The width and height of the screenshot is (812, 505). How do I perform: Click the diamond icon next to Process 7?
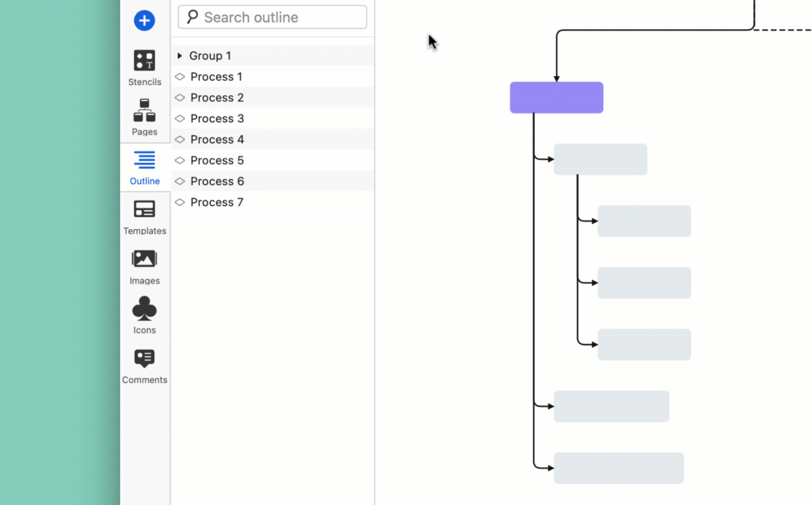tap(180, 202)
